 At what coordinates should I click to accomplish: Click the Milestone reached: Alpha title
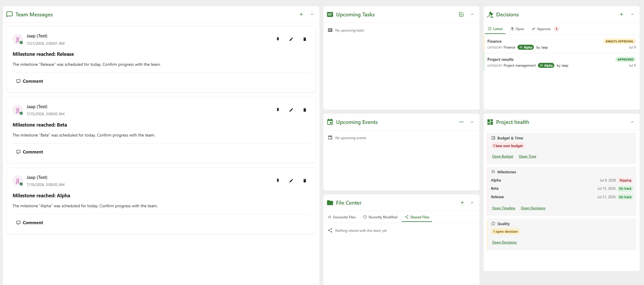pyautogui.click(x=41, y=196)
